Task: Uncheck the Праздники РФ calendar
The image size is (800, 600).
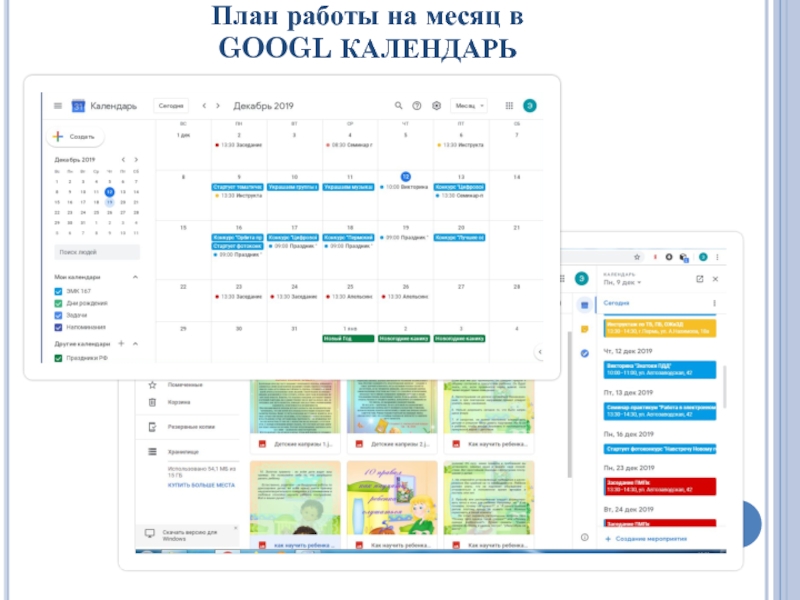Action: pos(59,357)
